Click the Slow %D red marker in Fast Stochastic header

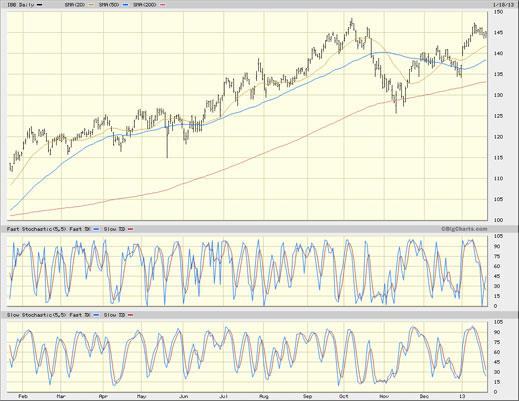[131, 229]
